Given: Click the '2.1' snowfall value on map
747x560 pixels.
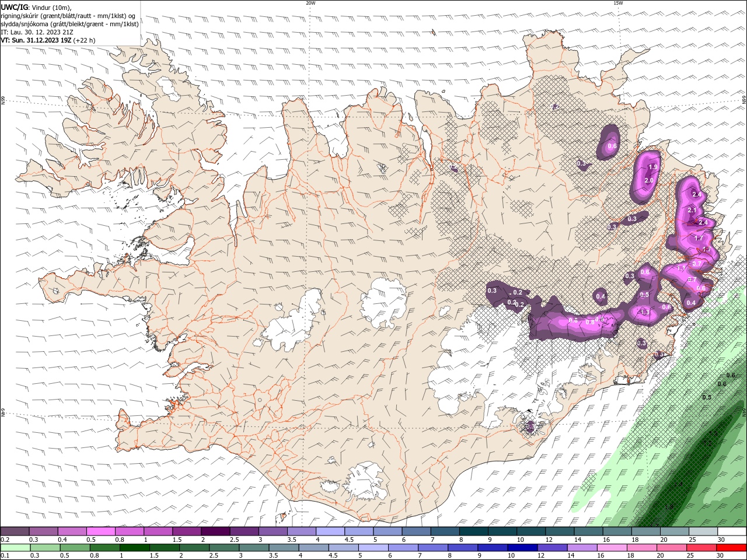Looking at the screenshot, I should pos(693,210).
